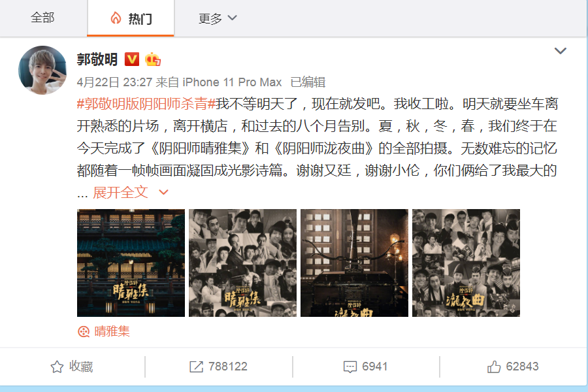
Task: Click the iPhone 11 Pro Max source link
Action: 232,82
